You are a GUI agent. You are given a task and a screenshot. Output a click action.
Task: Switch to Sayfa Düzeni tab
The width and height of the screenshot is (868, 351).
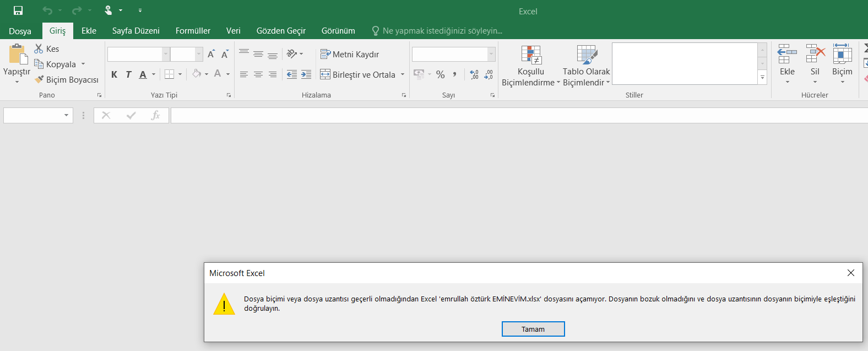click(136, 31)
